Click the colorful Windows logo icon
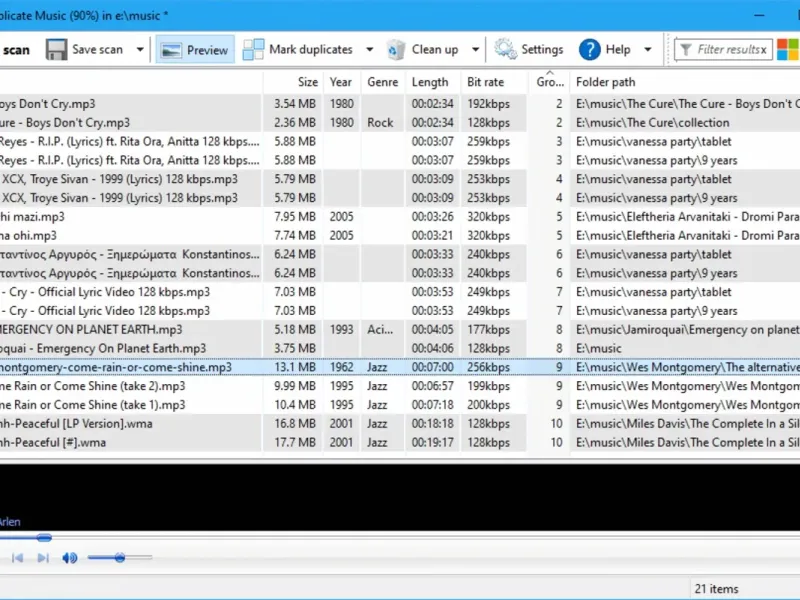Screen dimensions: 800x600 [787, 49]
